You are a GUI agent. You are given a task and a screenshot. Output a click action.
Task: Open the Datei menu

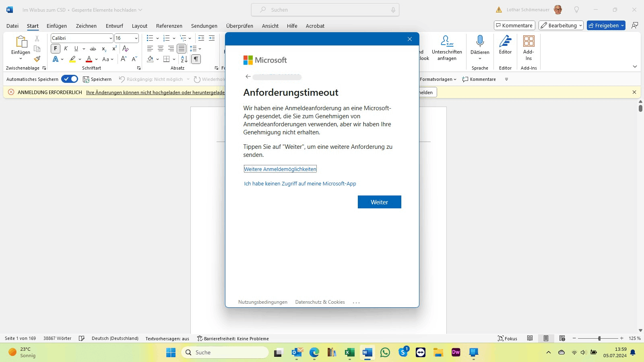coord(12,26)
